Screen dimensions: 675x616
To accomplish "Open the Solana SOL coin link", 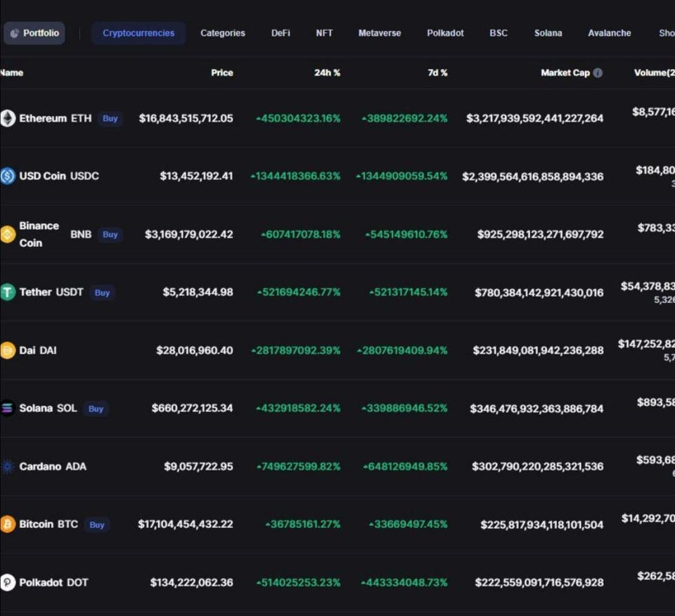I will [48, 408].
